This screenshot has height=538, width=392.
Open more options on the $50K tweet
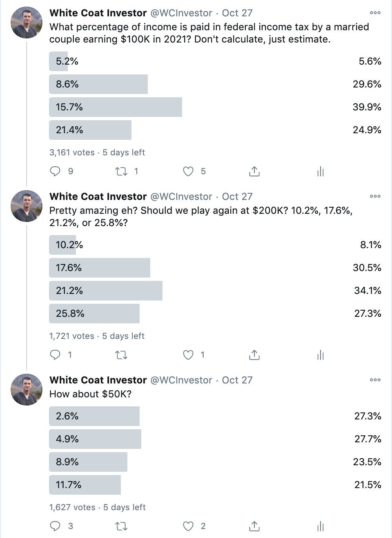click(x=375, y=380)
